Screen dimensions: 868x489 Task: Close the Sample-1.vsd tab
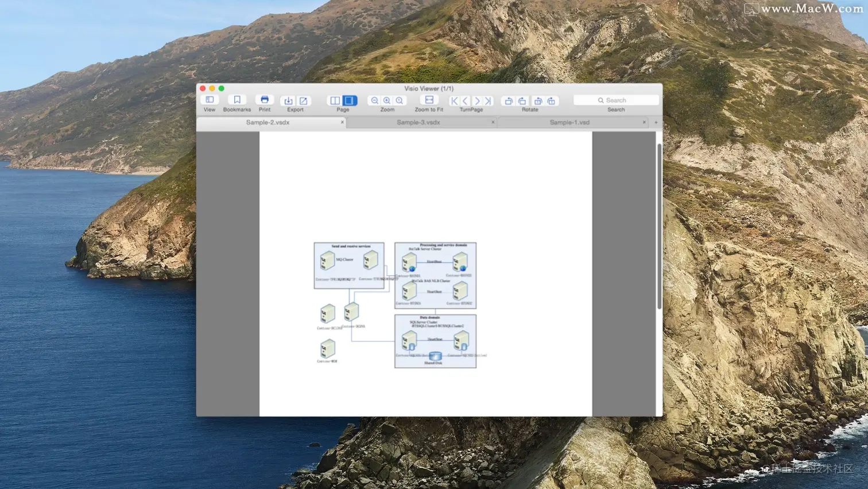coord(644,122)
